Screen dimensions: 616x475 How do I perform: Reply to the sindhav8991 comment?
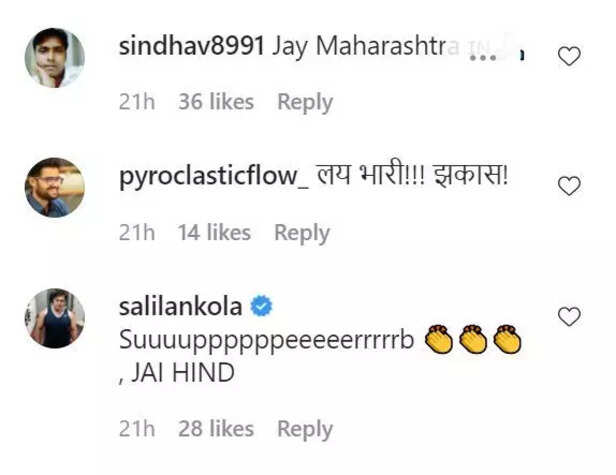(305, 102)
